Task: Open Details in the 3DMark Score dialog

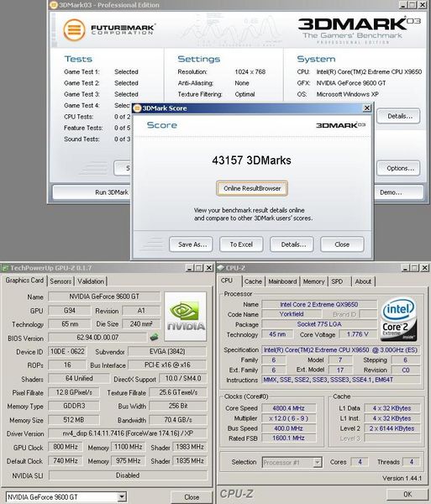Action: 292,244
